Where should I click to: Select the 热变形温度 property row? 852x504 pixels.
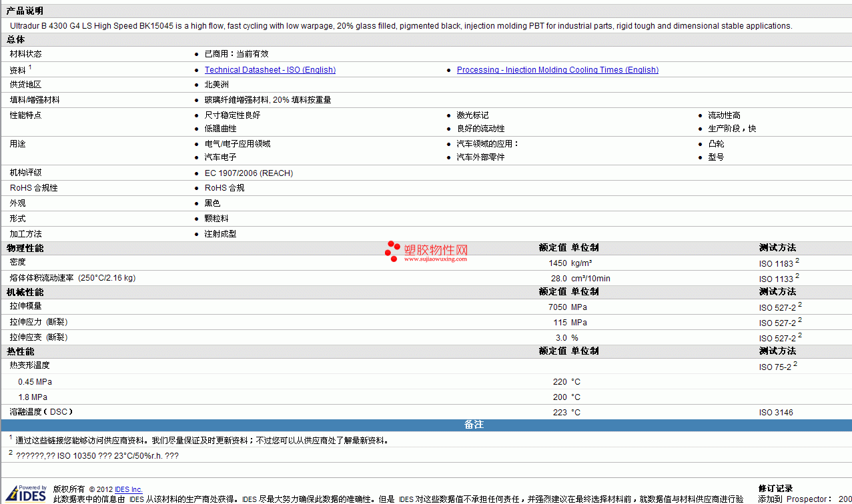(426, 366)
